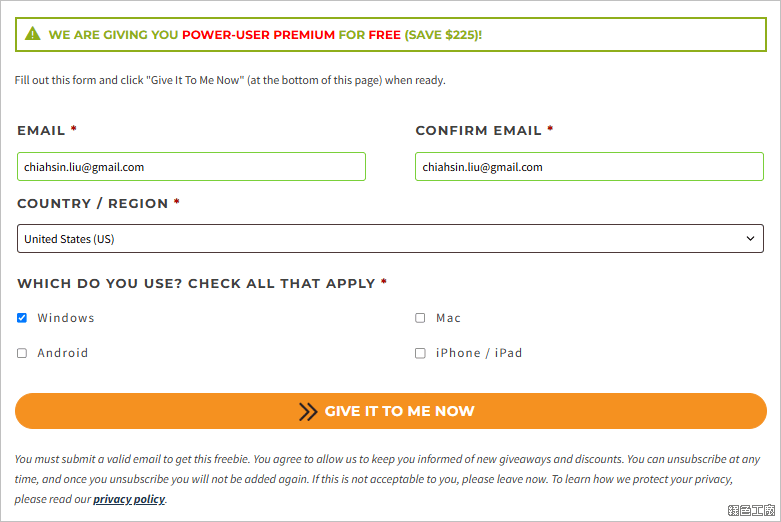The height and width of the screenshot is (522, 781).
Task: Click the Power-User Premium banner text
Action: [258, 35]
